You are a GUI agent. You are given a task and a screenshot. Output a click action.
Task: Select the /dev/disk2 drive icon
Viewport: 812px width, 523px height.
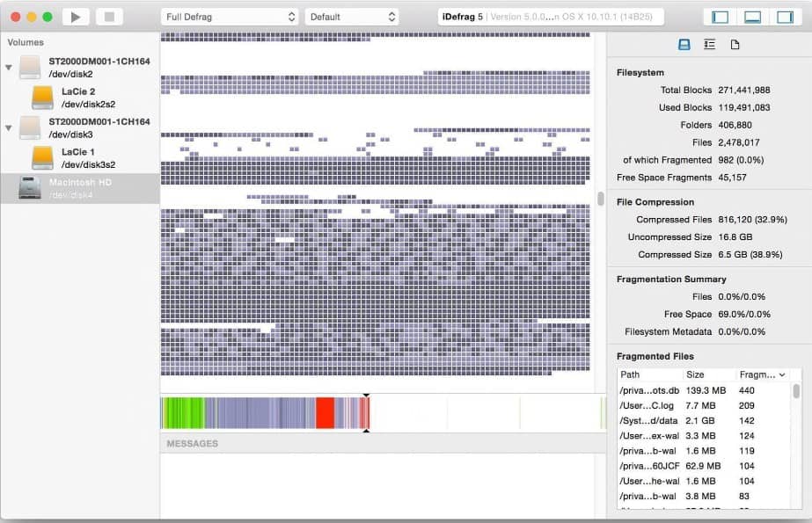pos(30,68)
